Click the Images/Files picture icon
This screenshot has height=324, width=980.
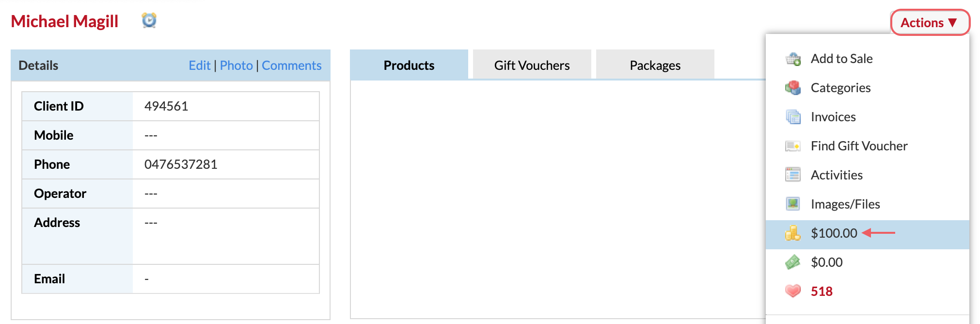793,204
